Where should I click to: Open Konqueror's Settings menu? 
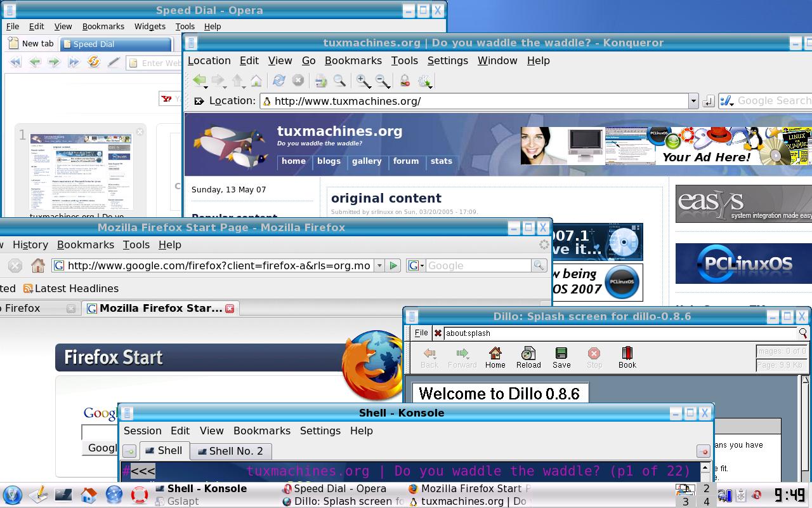click(x=447, y=60)
